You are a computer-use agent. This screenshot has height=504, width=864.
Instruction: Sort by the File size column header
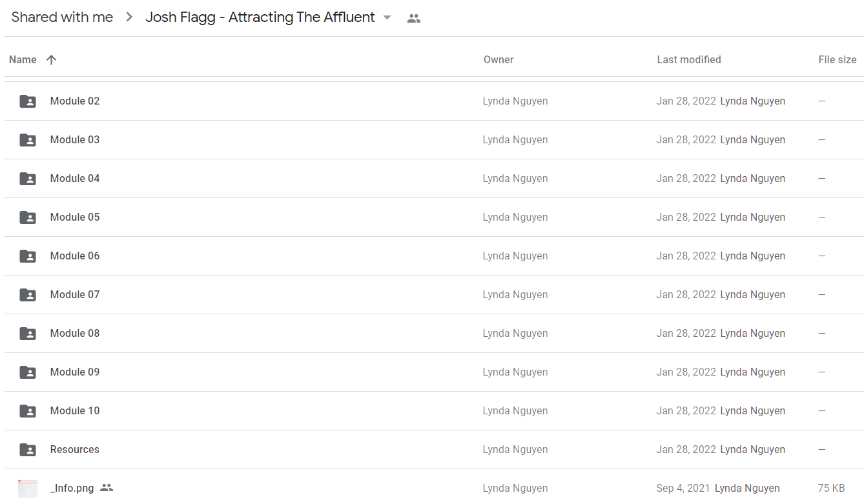[x=838, y=59]
